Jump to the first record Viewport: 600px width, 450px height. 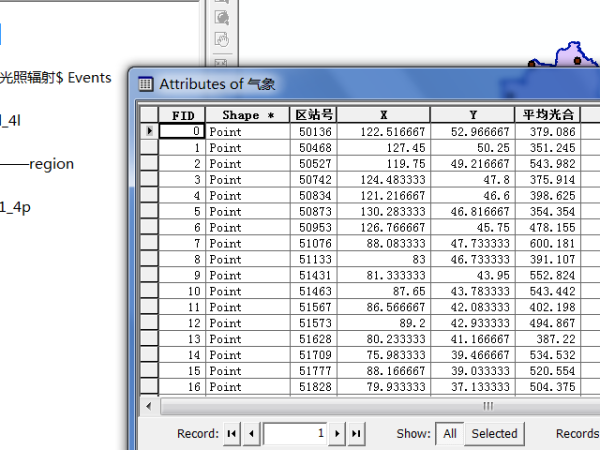tap(232, 434)
